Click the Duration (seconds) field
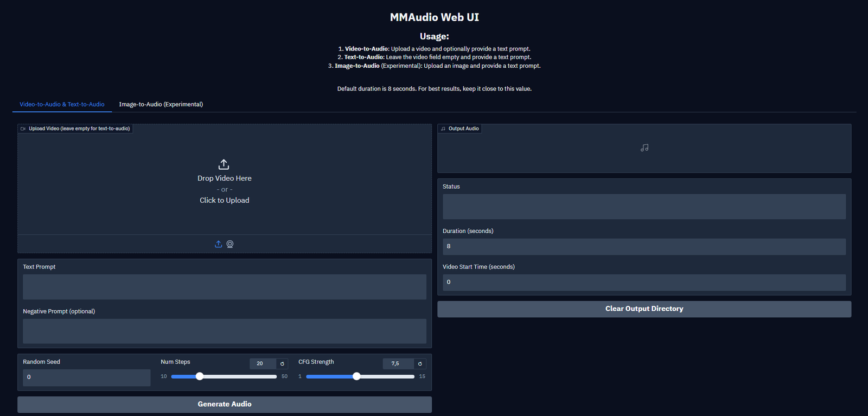Viewport: 868px width, 416px height. 644,246
